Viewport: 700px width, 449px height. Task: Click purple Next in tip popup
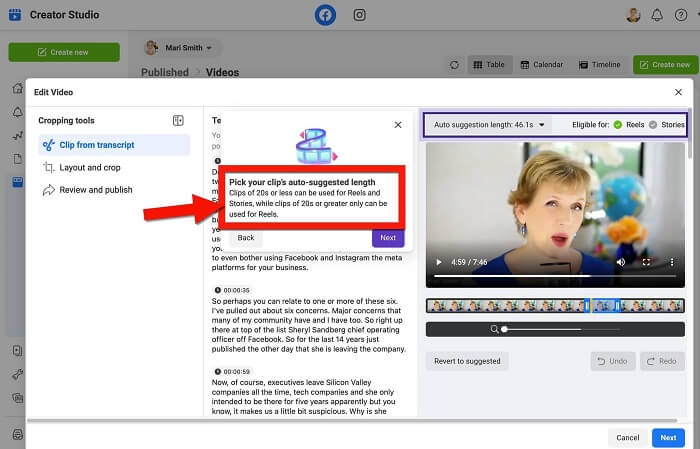[x=388, y=238]
